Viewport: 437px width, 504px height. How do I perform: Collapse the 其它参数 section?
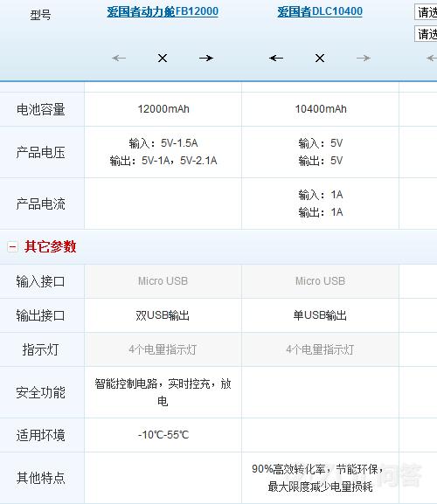coord(12,247)
